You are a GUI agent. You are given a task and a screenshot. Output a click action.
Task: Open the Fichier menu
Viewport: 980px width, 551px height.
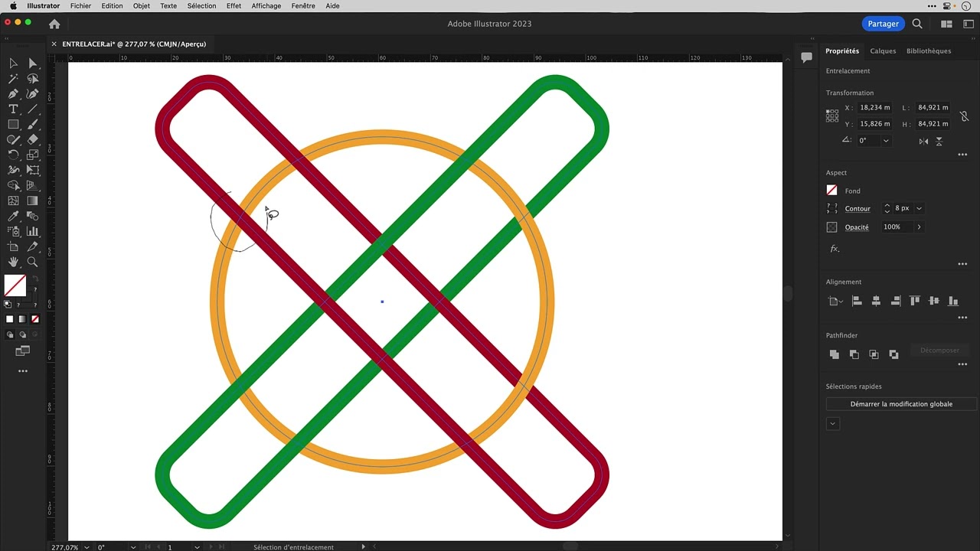click(x=80, y=5)
